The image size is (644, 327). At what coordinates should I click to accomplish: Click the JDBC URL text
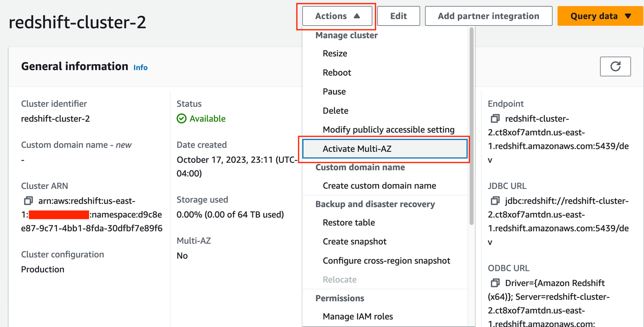(x=558, y=221)
